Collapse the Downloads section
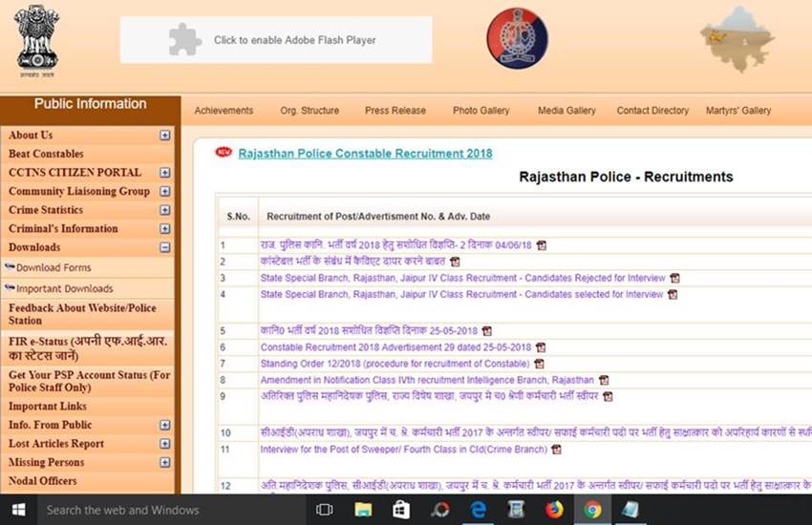 click(165, 247)
